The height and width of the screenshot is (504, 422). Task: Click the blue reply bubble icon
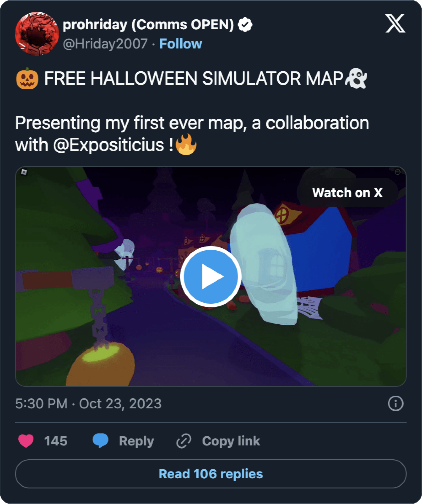click(x=100, y=441)
